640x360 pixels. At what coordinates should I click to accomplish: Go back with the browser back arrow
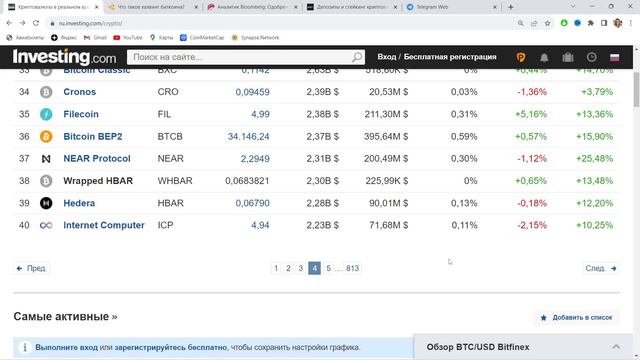[x=9, y=23]
